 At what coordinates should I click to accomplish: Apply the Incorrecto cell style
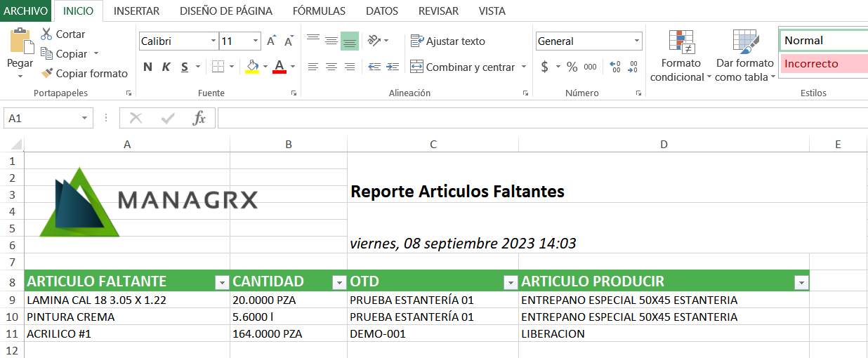click(823, 64)
